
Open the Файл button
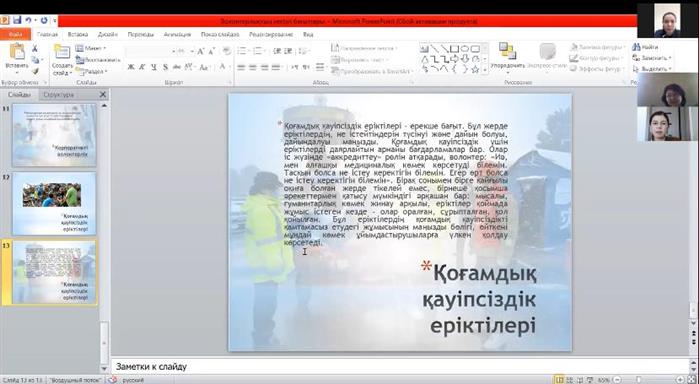click(16, 34)
